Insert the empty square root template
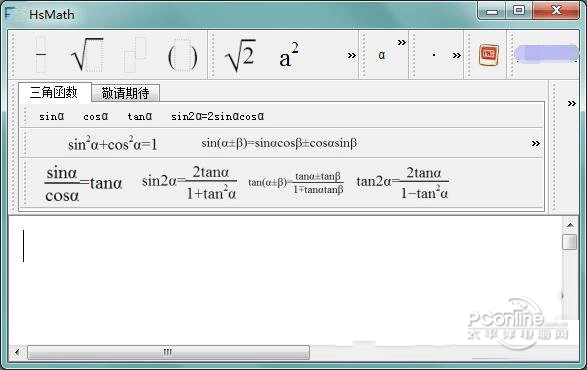The image size is (587, 370). click(x=87, y=55)
